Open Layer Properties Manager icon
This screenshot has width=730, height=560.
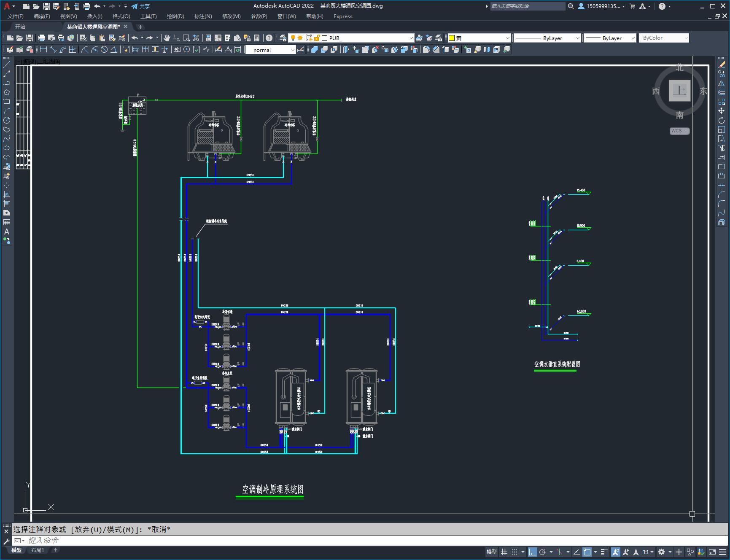click(283, 38)
